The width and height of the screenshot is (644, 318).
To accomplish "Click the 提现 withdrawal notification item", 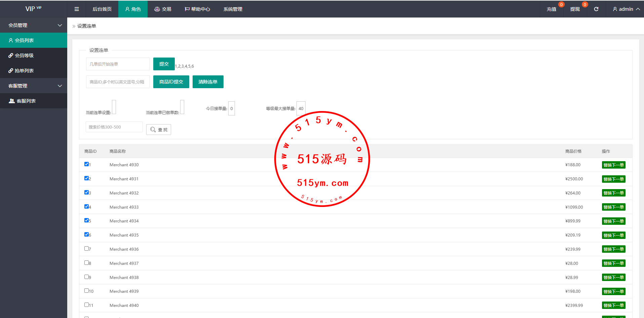I will click(x=575, y=9).
